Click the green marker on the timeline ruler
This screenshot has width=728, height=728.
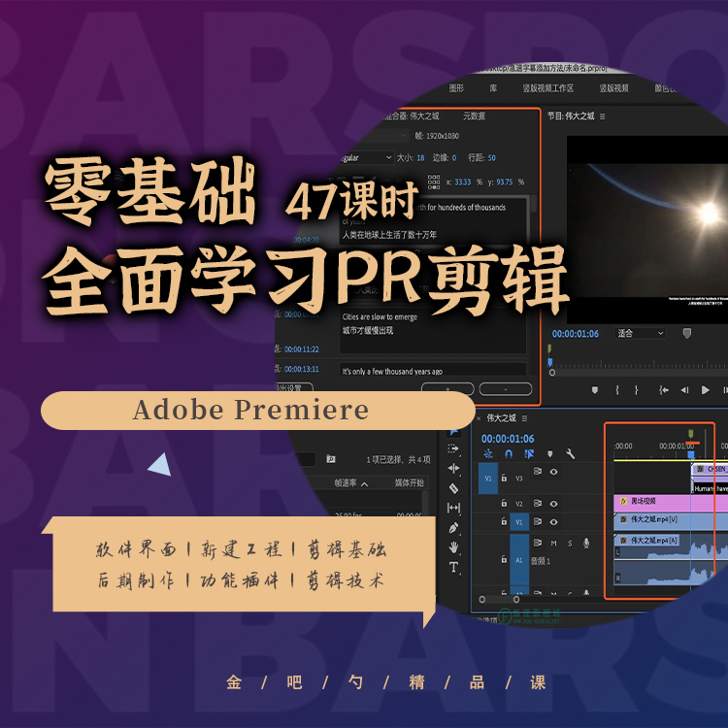690,434
